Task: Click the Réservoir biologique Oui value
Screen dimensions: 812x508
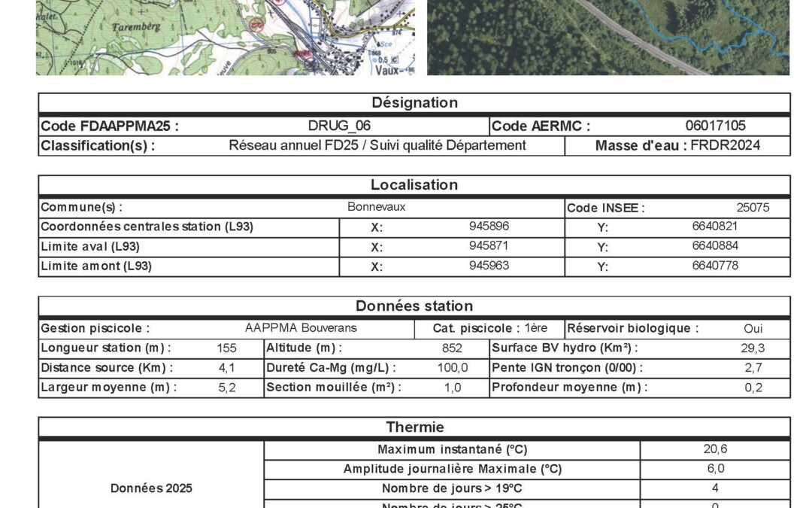Action: coord(753,329)
